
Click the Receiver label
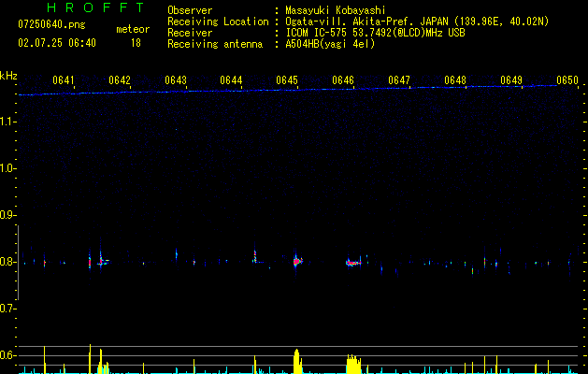pos(190,34)
